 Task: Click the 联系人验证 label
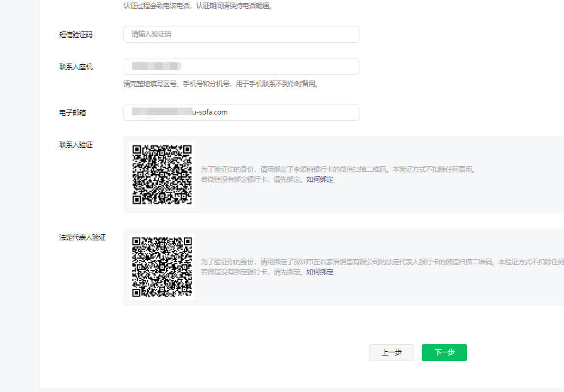(76, 145)
